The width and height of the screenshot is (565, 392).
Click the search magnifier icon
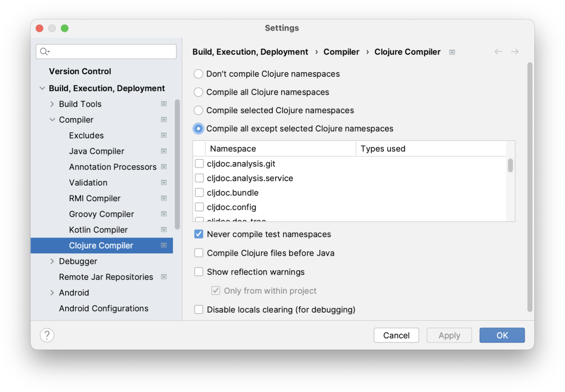point(44,52)
